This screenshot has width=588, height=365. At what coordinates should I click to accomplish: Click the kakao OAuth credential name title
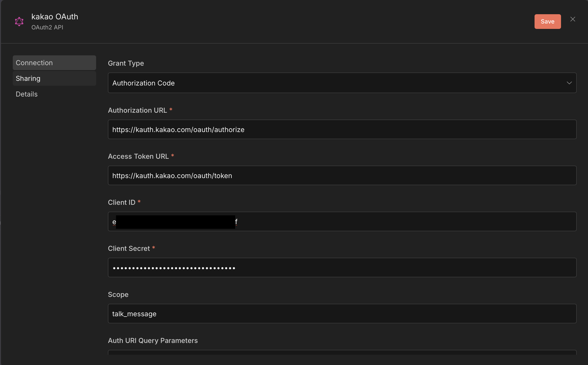point(55,17)
